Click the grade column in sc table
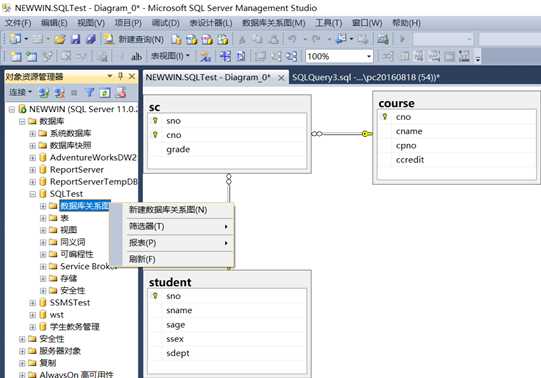Screen dimensions: 541x378 (178, 150)
